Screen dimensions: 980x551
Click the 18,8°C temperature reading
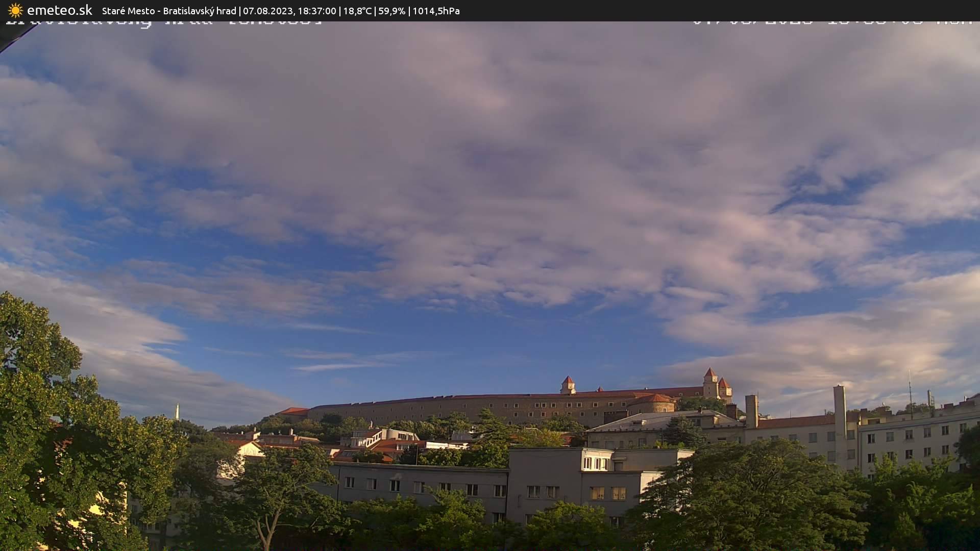357,11
